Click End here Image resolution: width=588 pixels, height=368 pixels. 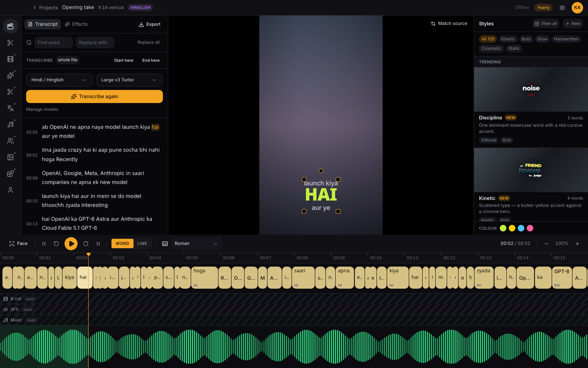(x=151, y=61)
